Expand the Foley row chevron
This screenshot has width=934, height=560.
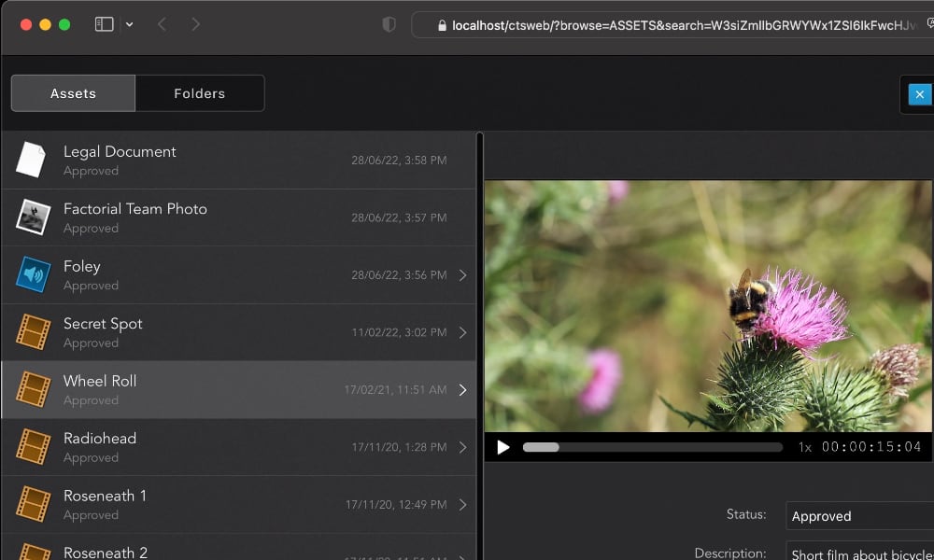[x=463, y=275]
